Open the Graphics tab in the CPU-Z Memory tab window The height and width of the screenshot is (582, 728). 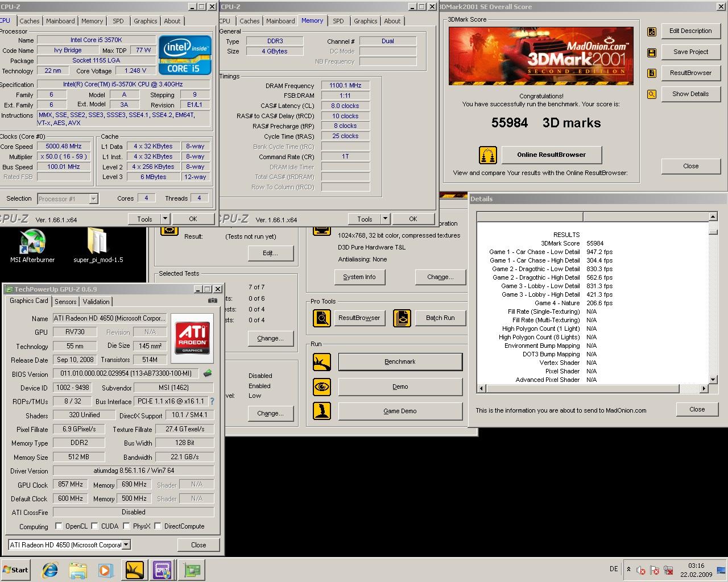(x=365, y=21)
